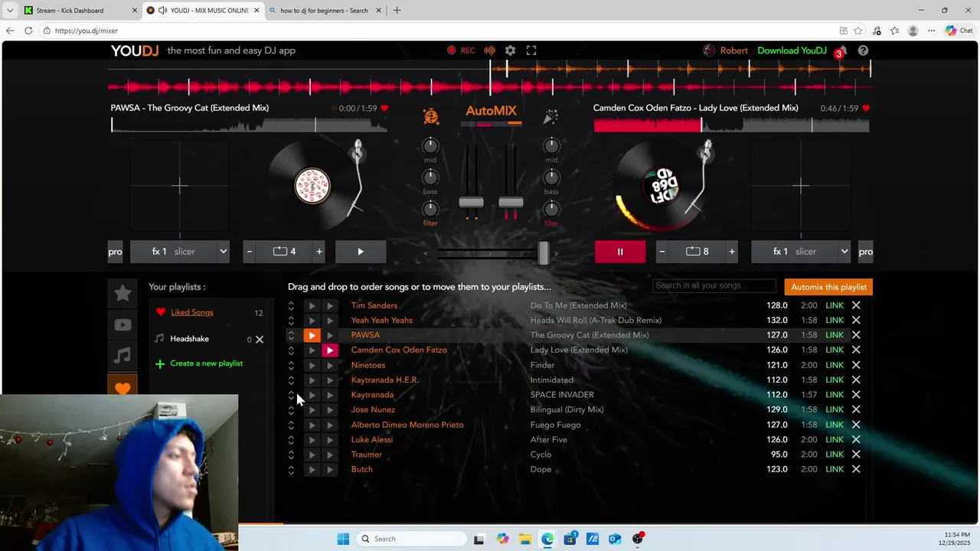Image resolution: width=980 pixels, height=551 pixels.
Task: Increase right deck loop length
Action: [x=732, y=251]
